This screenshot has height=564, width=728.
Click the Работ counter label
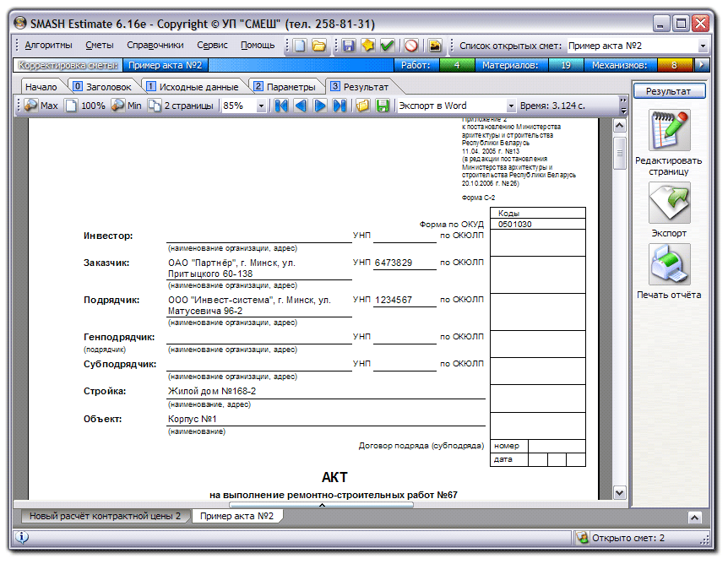pyautogui.click(x=416, y=65)
